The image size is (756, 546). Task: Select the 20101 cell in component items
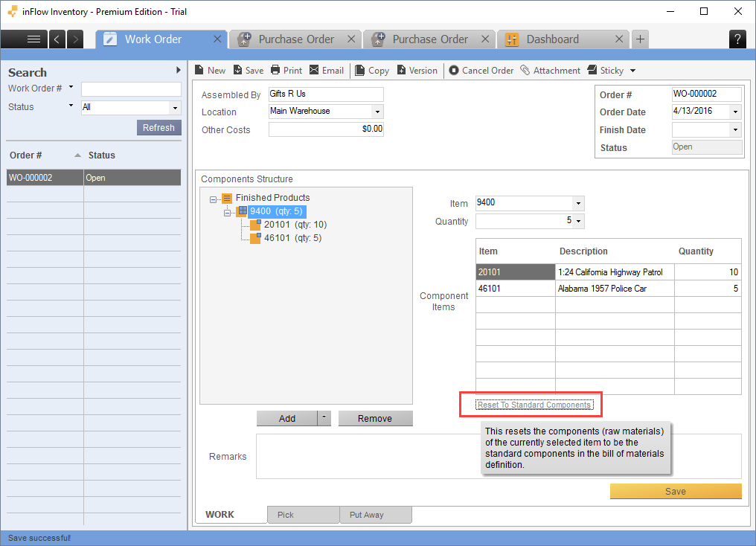(x=516, y=272)
